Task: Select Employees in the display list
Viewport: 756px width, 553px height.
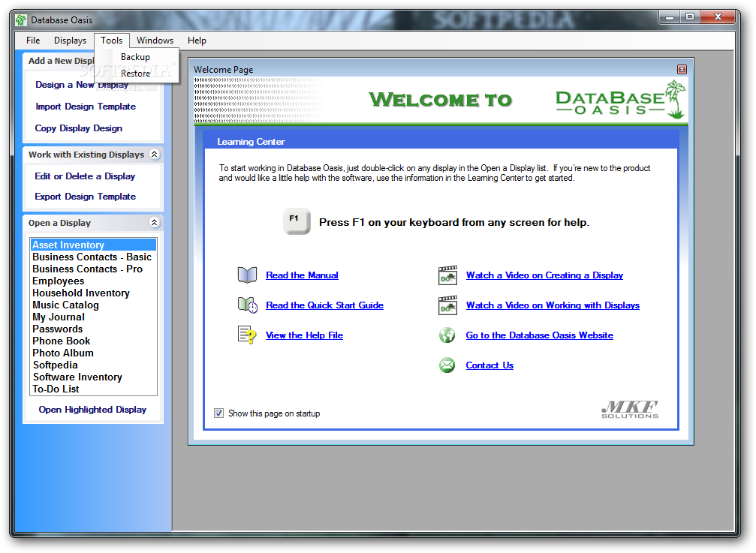Action: tap(93, 281)
